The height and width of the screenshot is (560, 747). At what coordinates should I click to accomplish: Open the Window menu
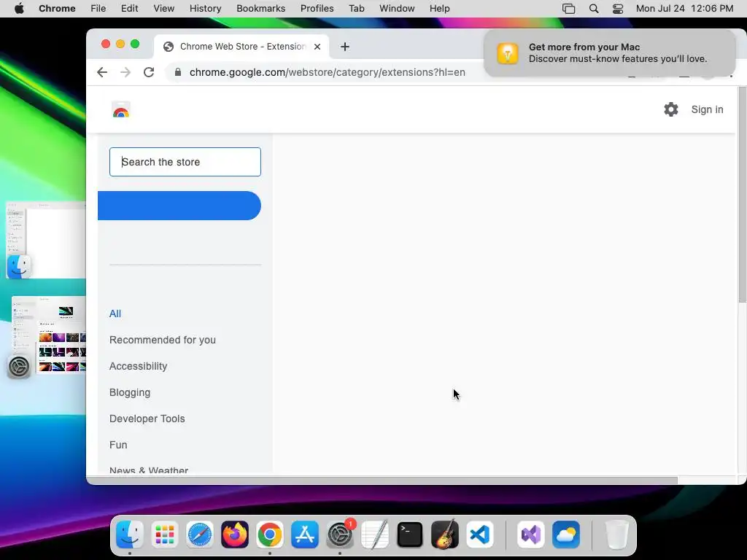(397, 9)
